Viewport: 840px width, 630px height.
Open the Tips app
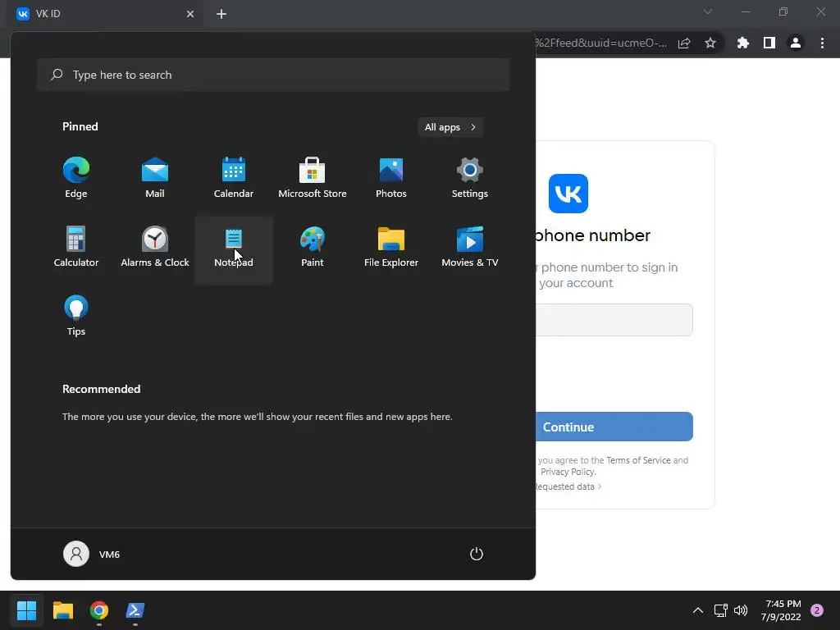tap(76, 316)
